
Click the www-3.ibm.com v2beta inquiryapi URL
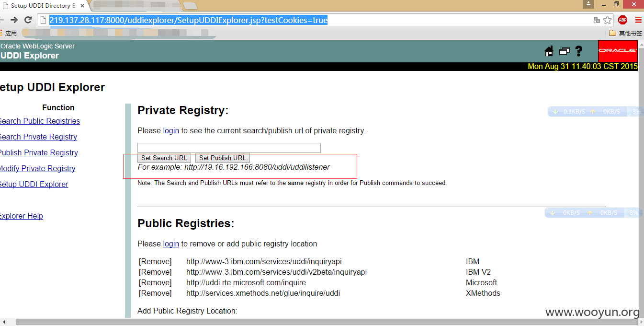click(276, 272)
